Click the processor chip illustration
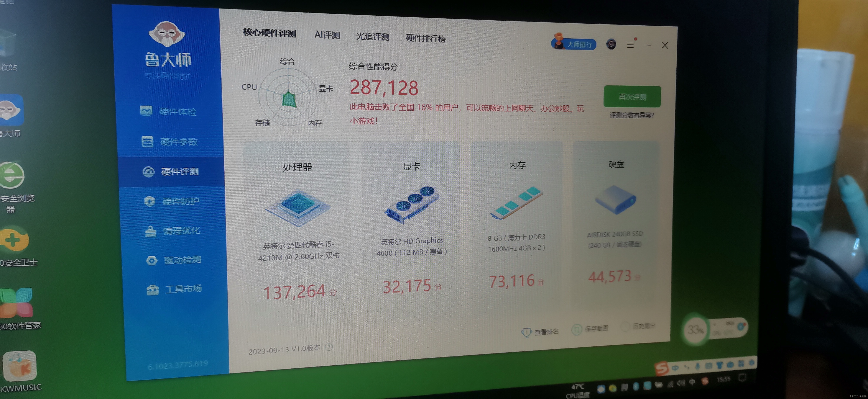Viewport: 868px width, 399px height. tap(298, 207)
